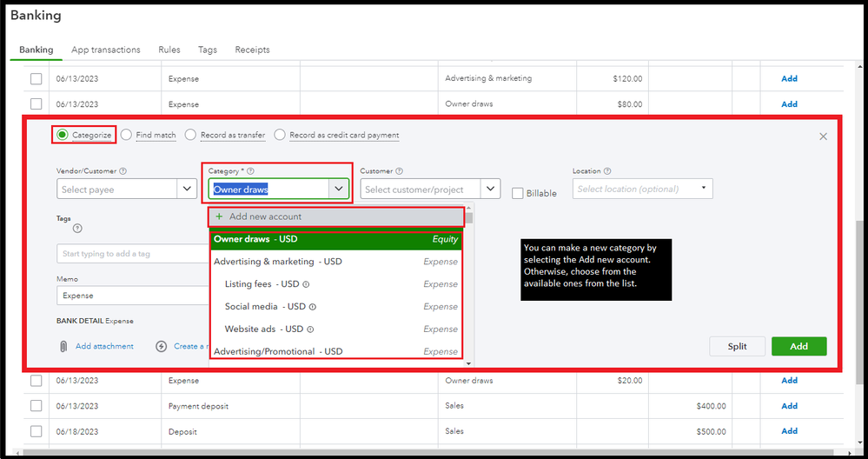Open the App transactions tab
Image resolution: width=868 pixels, height=459 pixels.
[x=106, y=50]
